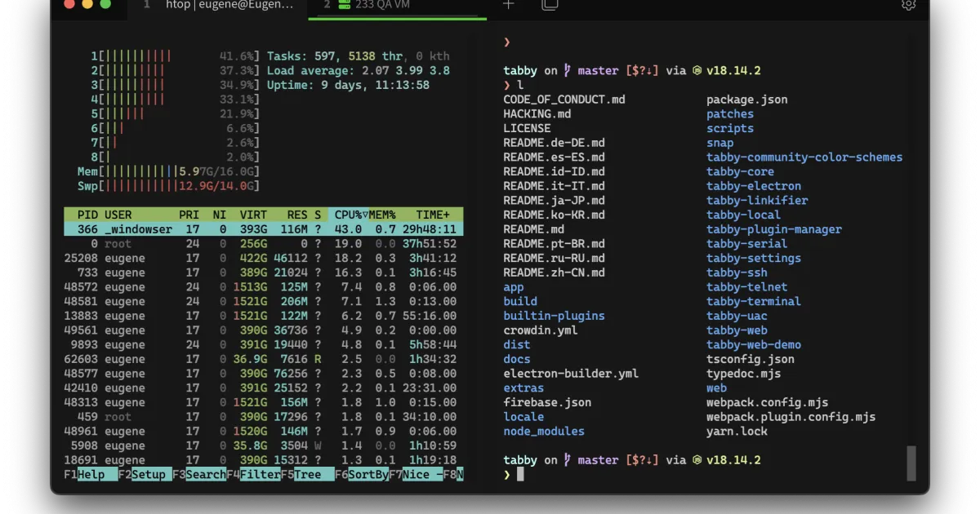Image resolution: width=980 pixels, height=514 pixels.
Task: Sort by the NI column header
Action: tap(219, 215)
